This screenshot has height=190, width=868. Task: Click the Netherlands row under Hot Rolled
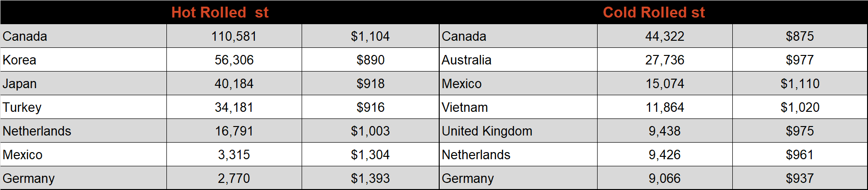pyautogui.click(x=220, y=131)
